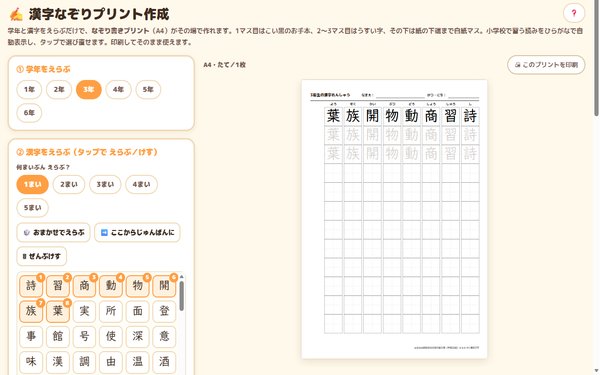This screenshot has height=375, width=600.
Task: Deselect kanji 習 tile numbered 2
Action: click(x=58, y=285)
